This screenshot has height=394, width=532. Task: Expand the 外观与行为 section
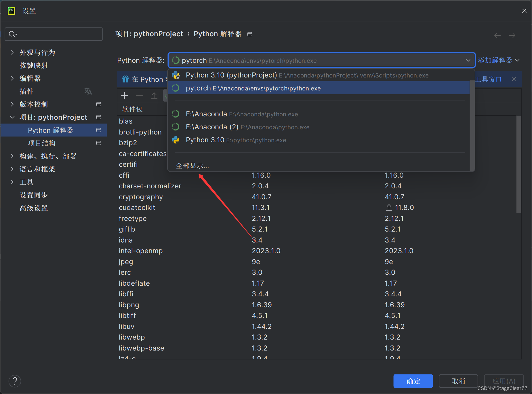[12, 52]
